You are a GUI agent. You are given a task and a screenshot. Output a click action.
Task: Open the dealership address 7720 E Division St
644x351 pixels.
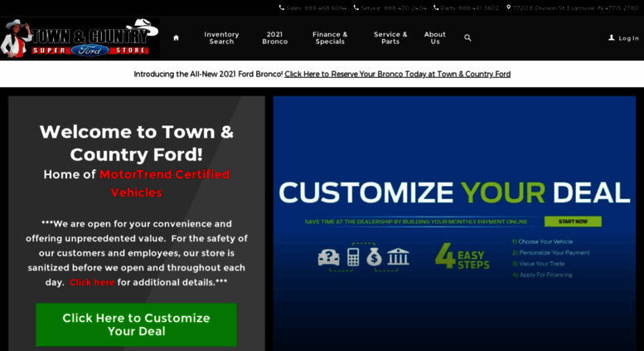575,7
